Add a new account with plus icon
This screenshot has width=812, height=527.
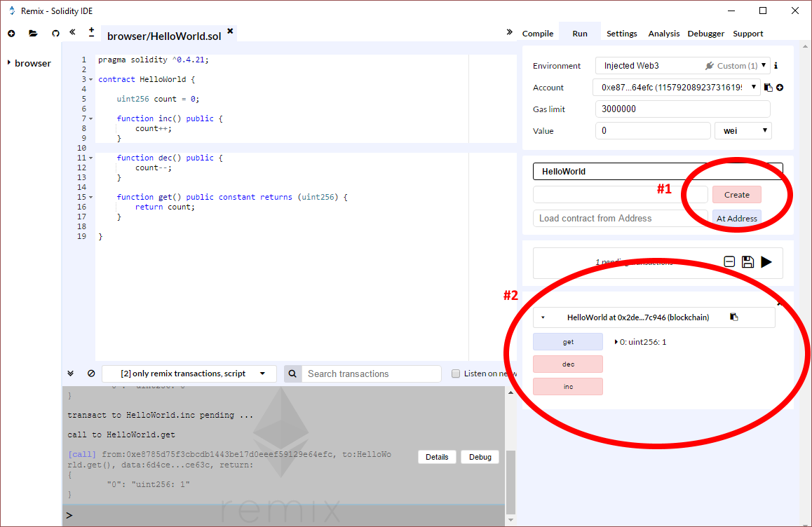coord(780,88)
